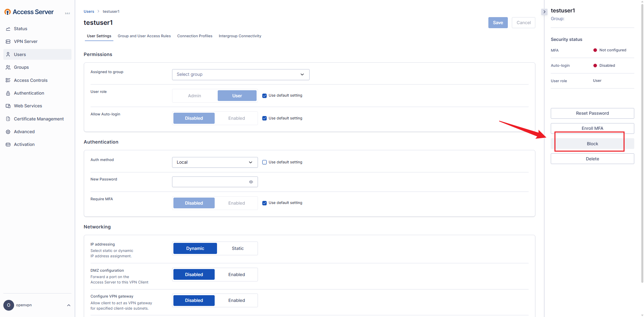Open Access Controls sidebar icon
The width and height of the screenshot is (644, 317).
[x=8, y=81]
